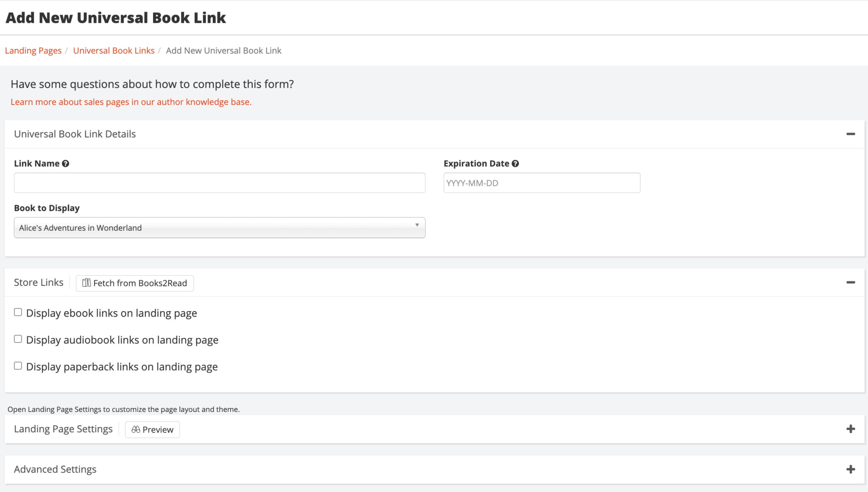
Task: Click the minus icon on the Store Links panel
Action: 851,282
